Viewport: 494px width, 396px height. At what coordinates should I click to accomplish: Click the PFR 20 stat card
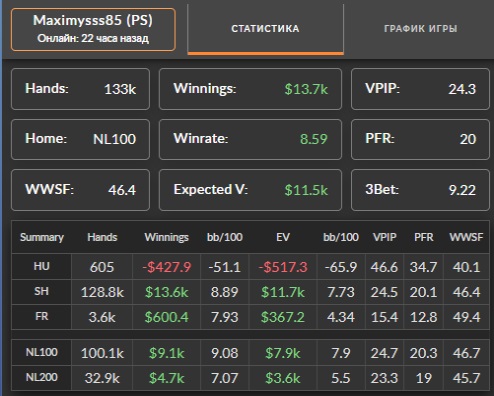coord(420,139)
